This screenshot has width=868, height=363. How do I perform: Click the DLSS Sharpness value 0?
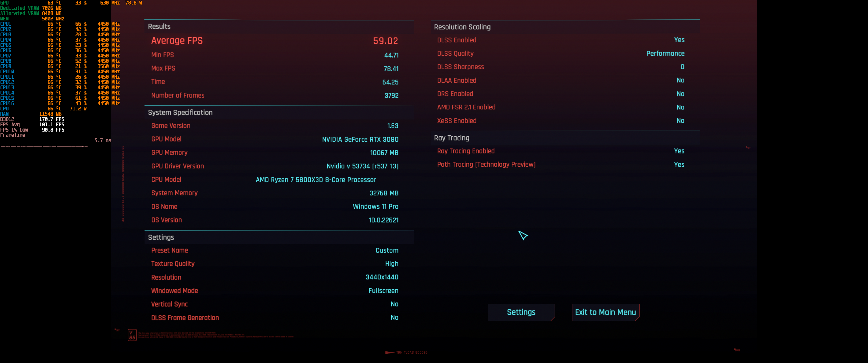(682, 67)
